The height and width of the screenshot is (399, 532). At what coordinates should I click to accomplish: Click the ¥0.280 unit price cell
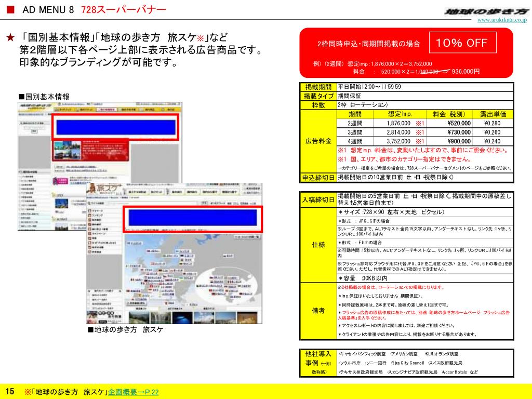click(493, 123)
